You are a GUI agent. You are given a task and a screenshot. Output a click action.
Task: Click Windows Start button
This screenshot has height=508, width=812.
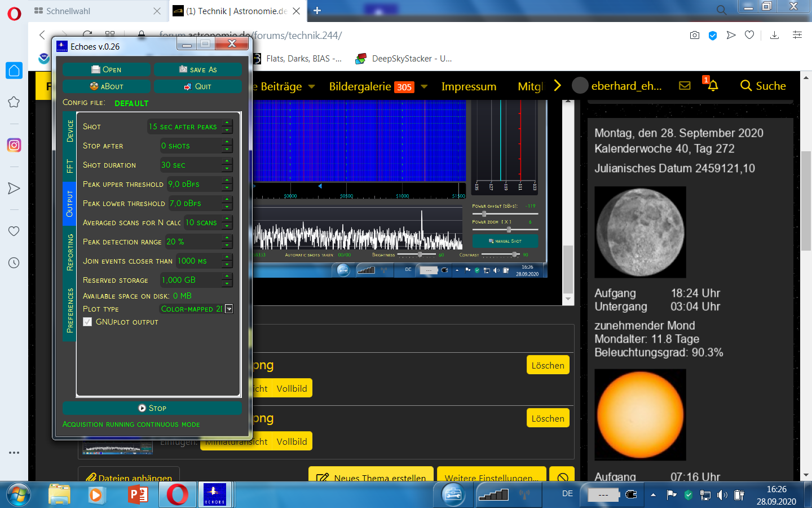(18, 495)
